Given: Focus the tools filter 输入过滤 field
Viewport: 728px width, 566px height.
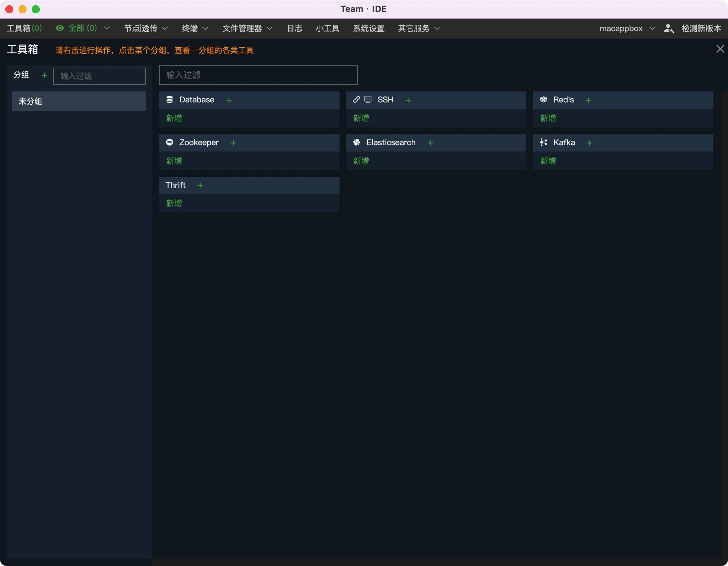Looking at the screenshot, I should coord(258,75).
